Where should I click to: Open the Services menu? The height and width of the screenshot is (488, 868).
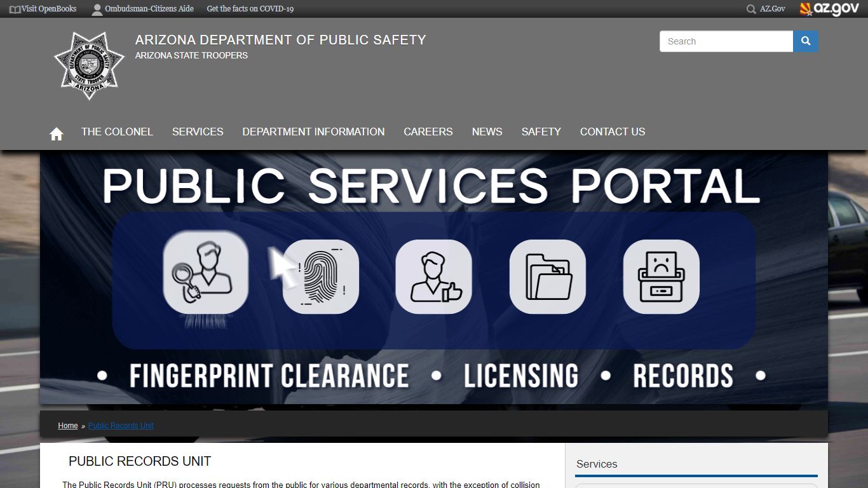point(198,132)
